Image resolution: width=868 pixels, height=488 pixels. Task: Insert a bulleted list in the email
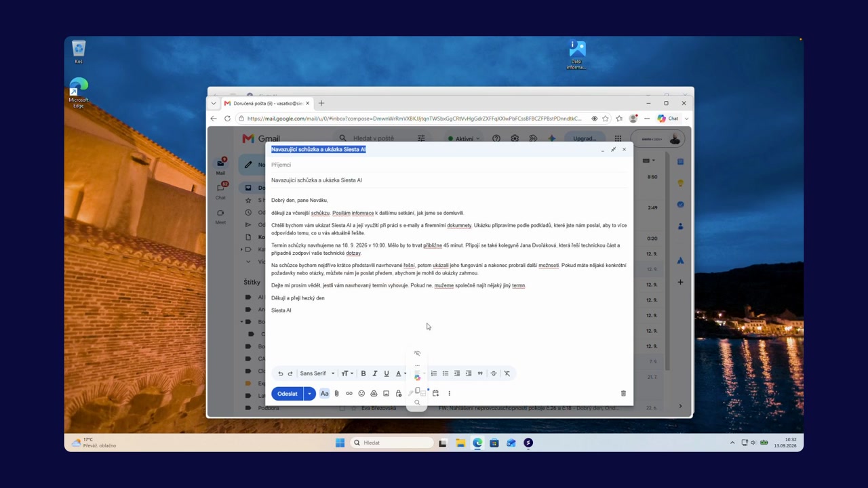tap(446, 373)
